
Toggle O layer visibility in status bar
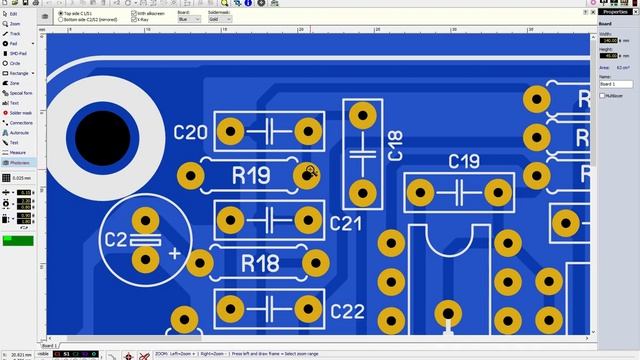(94, 354)
